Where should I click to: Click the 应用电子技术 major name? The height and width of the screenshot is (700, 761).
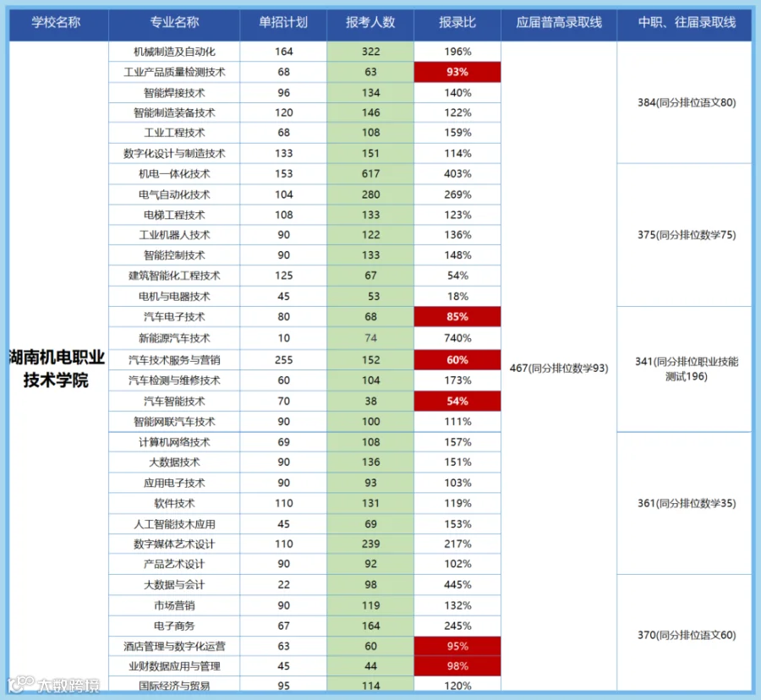point(174,483)
